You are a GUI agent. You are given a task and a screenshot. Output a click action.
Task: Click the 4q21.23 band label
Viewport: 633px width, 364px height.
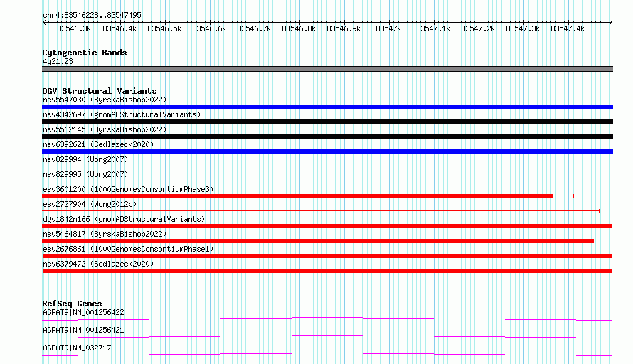(x=58, y=61)
